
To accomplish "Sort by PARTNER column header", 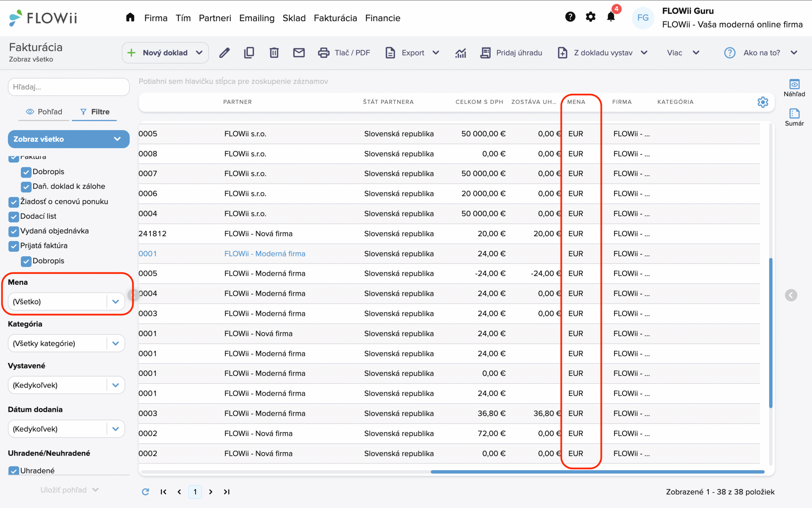I will pos(237,102).
